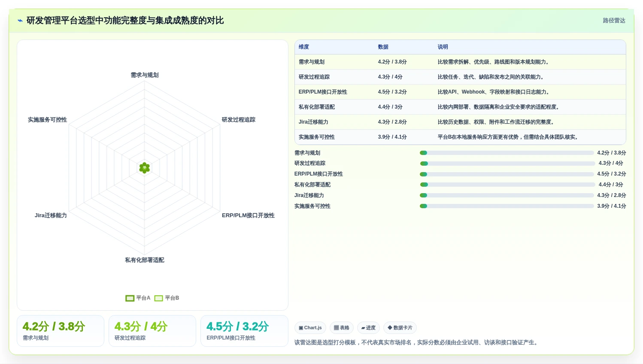The width and height of the screenshot is (643, 364).
Task: Open the 4.3分 / 4分 data card
Action: 152,331
